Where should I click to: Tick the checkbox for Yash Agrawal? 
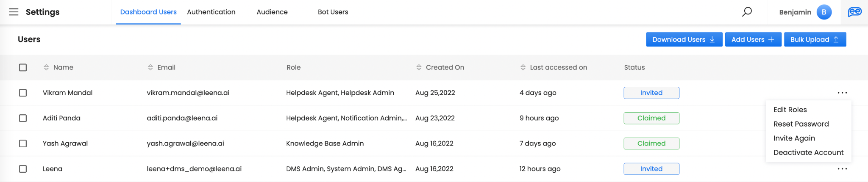[23, 143]
